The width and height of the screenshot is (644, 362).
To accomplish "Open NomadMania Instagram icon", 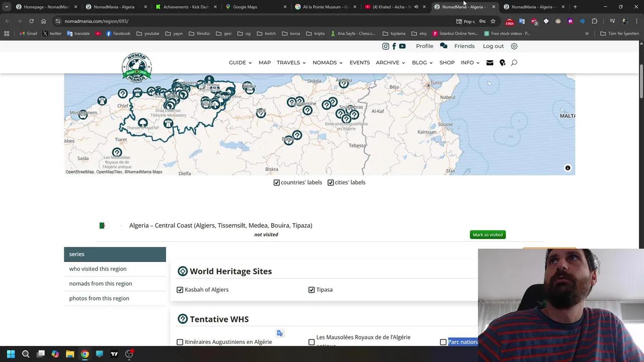I will [385, 46].
